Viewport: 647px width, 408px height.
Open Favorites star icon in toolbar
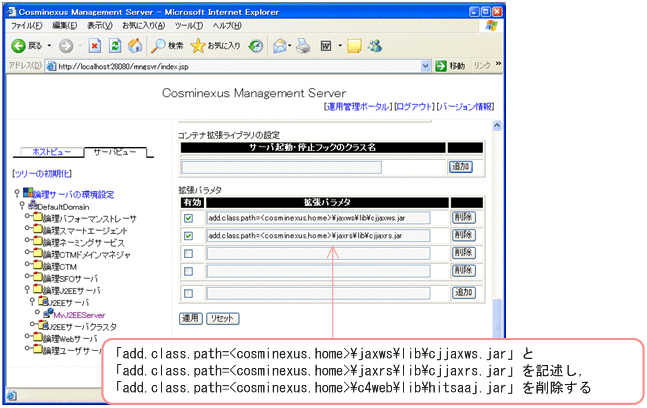click(x=198, y=46)
